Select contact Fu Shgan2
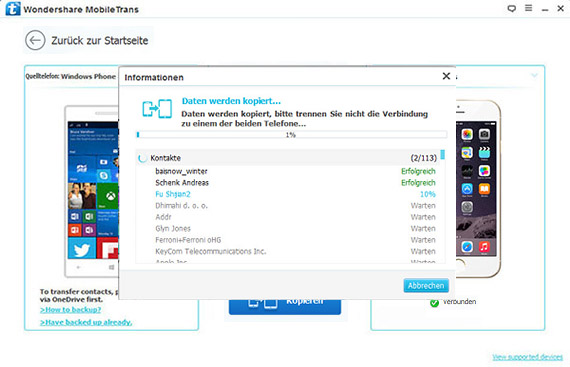 coord(173,194)
